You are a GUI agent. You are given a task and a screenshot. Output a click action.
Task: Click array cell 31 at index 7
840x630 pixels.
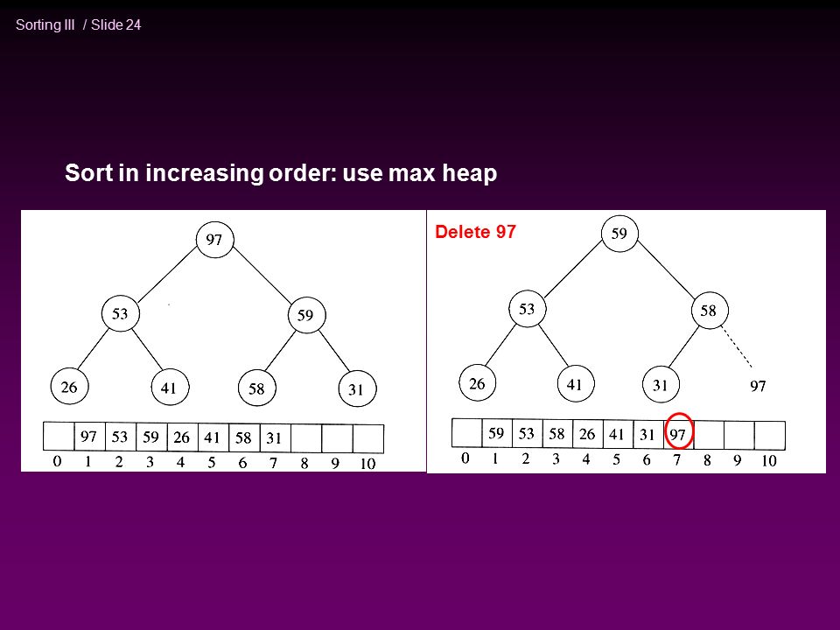click(275, 438)
